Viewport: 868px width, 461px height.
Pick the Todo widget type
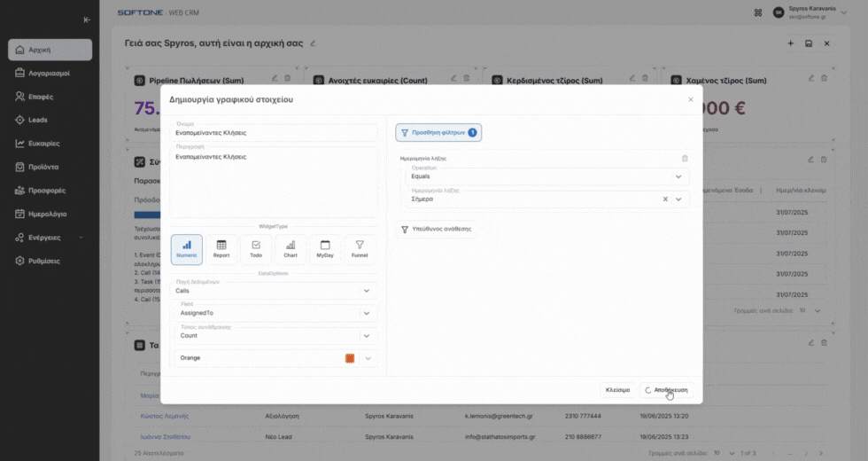[x=256, y=249]
